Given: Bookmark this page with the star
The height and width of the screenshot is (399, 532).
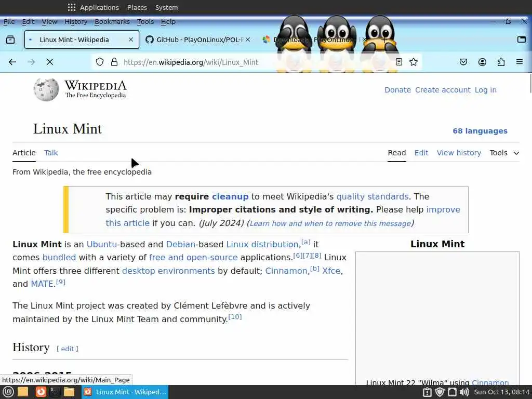Looking at the screenshot, I should (413, 62).
